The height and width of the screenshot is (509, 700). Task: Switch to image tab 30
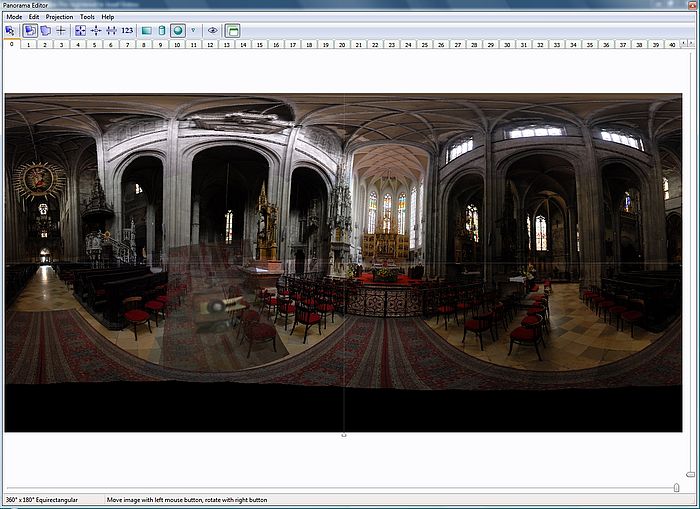[x=507, y=45]
